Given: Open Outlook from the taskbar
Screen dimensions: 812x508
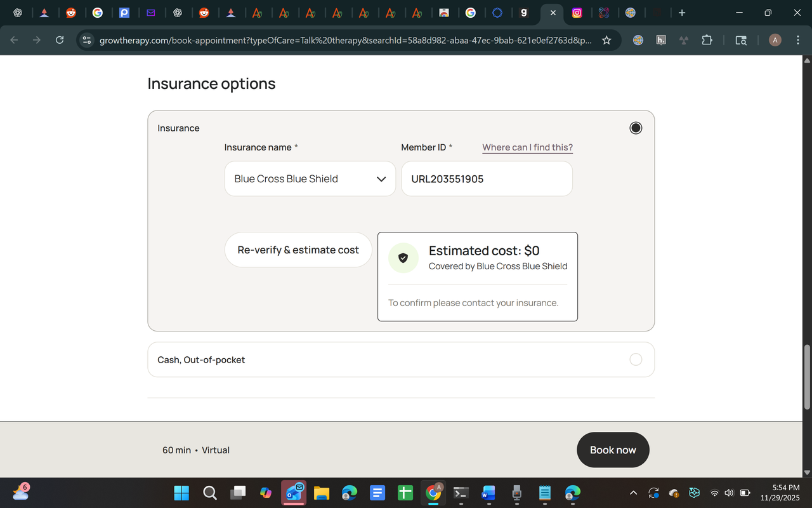Looking at the screenshot, I should (x=294, y=493).
